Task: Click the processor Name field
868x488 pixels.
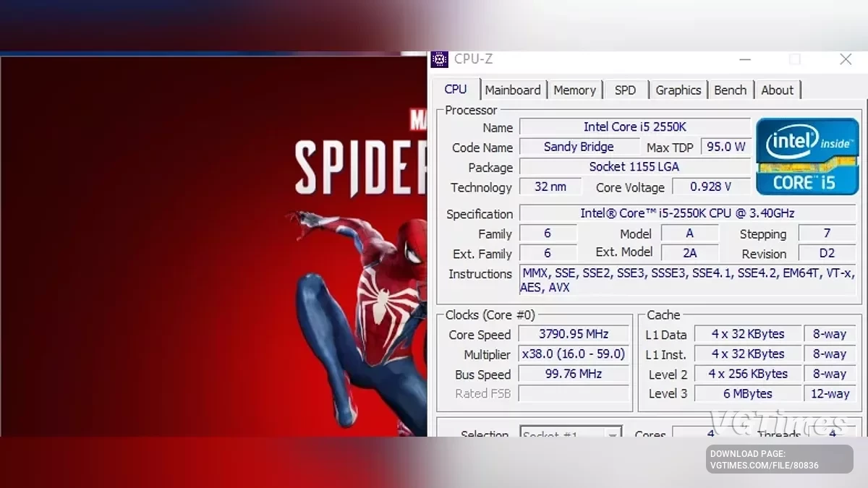Action: [633, 127]
